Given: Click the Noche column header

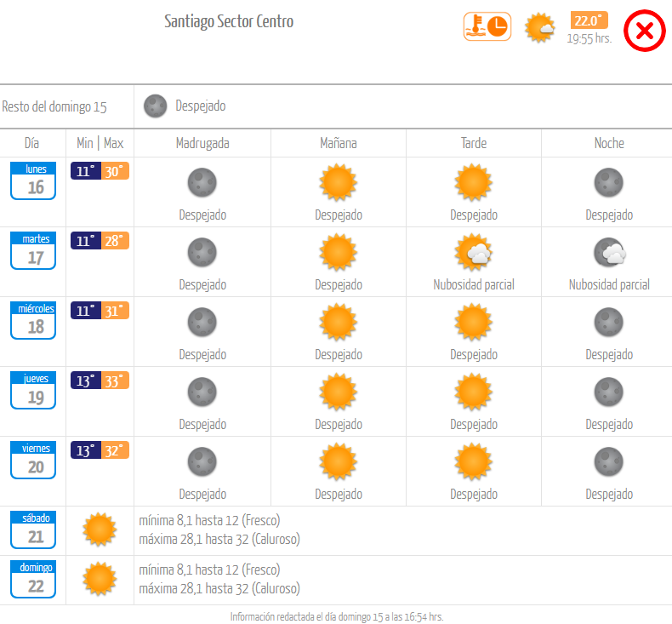Looking at the screenshot, I should click(609, 143).
